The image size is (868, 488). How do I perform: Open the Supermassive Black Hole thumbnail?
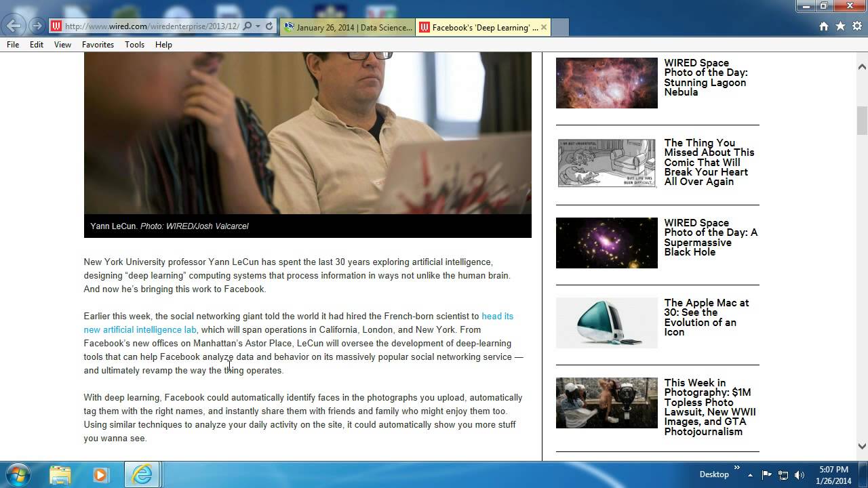(x=607, y=243)
